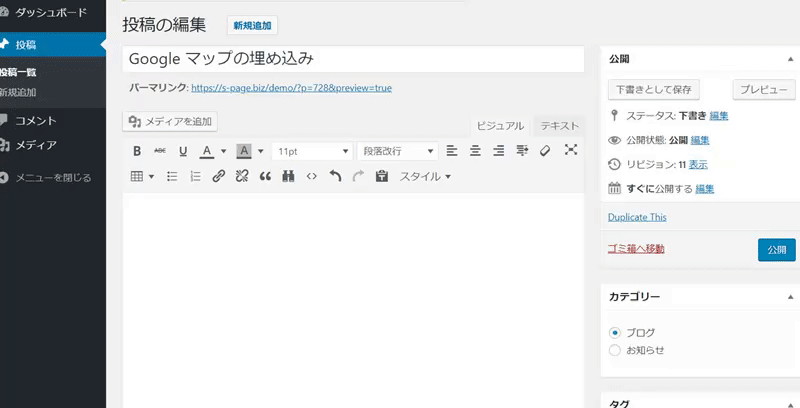Open text color dropdown arrow

223,151
